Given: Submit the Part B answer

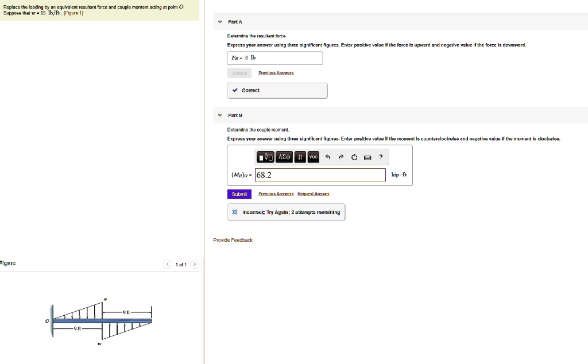Looking at the screenshot, I should (x=239, y=194).
